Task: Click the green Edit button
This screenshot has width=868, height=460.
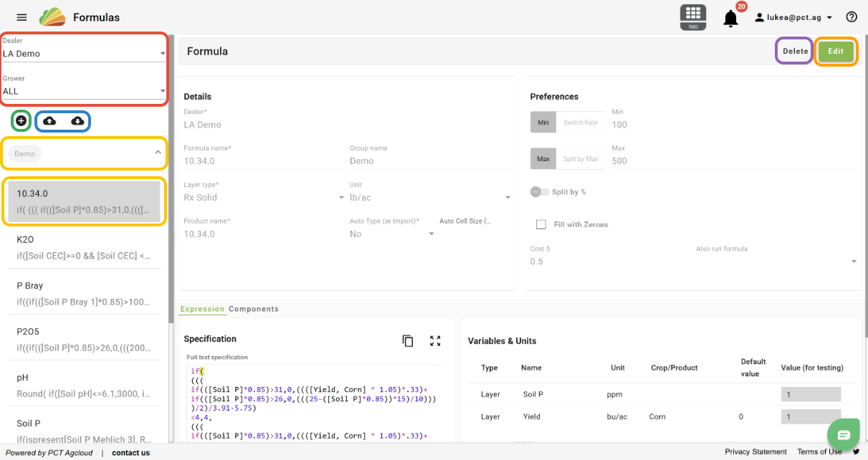Action: point(836,51)
